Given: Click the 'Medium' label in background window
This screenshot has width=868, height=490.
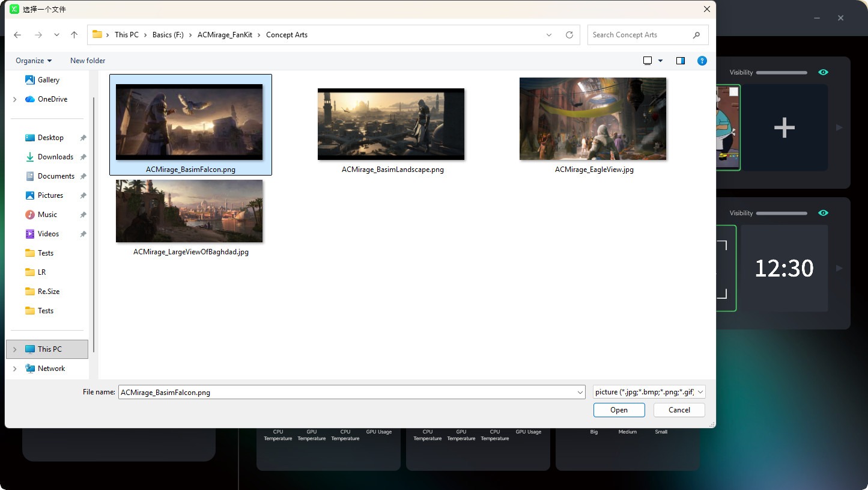Looking at the screenshot, I should (628, 432).
